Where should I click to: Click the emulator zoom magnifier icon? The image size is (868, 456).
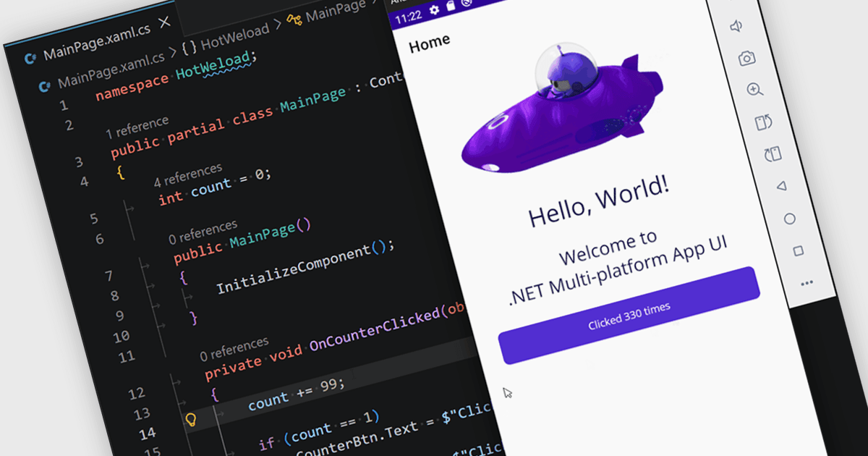coord(756,90)
